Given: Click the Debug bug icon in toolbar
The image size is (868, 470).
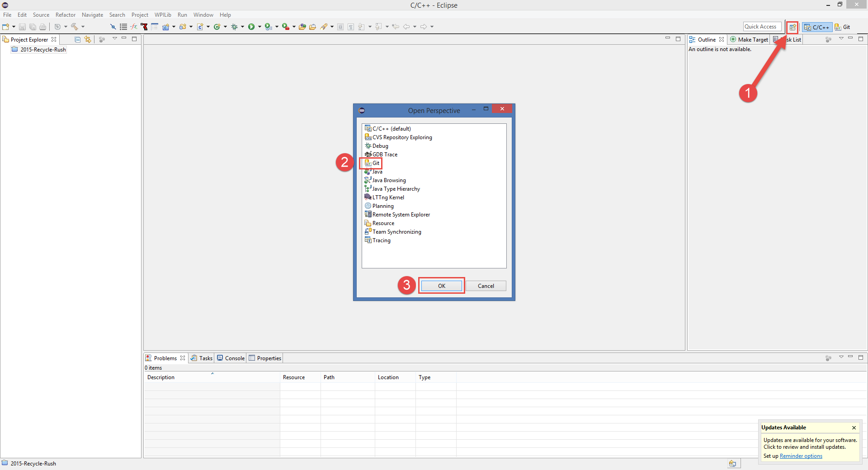Looking at the screenshot, I should 234,27.
